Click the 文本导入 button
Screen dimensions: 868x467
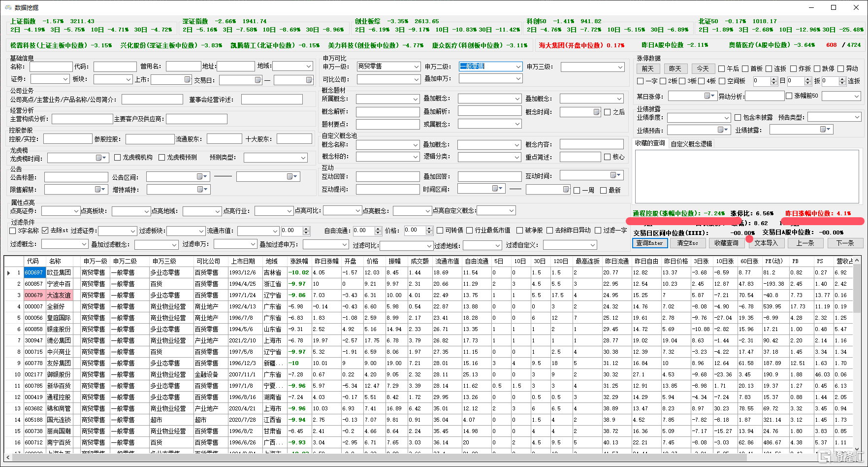(766, 243)
